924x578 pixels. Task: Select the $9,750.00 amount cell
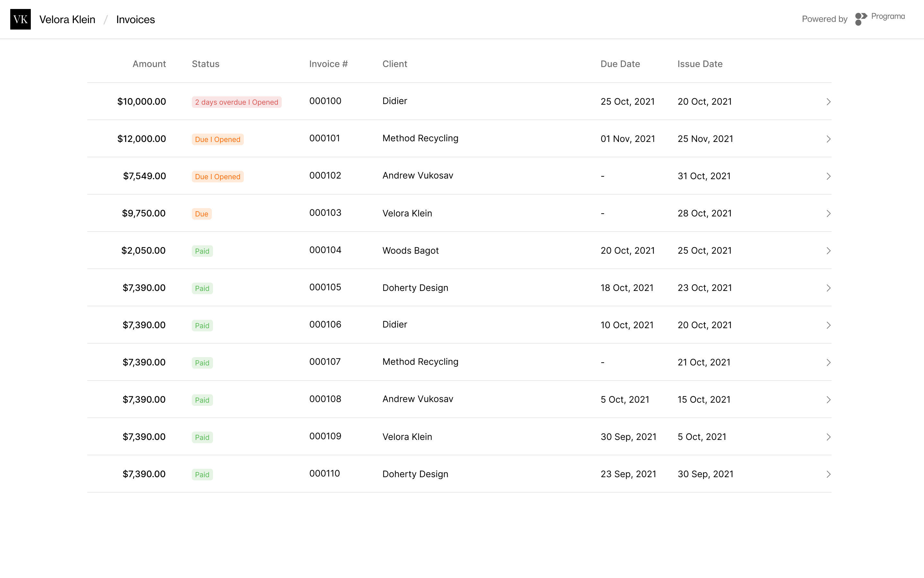[x=143, y=213]
